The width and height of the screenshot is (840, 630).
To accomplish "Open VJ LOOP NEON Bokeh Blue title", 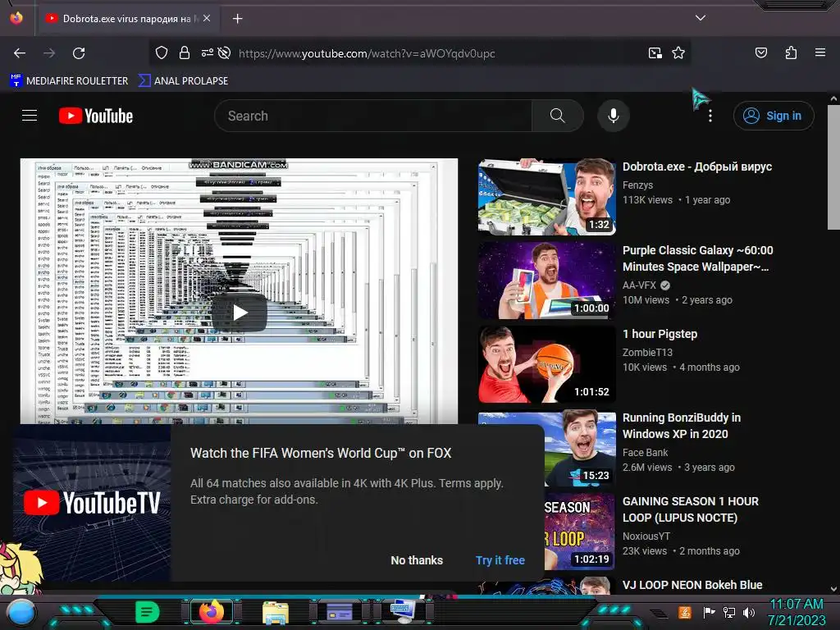I will click(692, 585).
